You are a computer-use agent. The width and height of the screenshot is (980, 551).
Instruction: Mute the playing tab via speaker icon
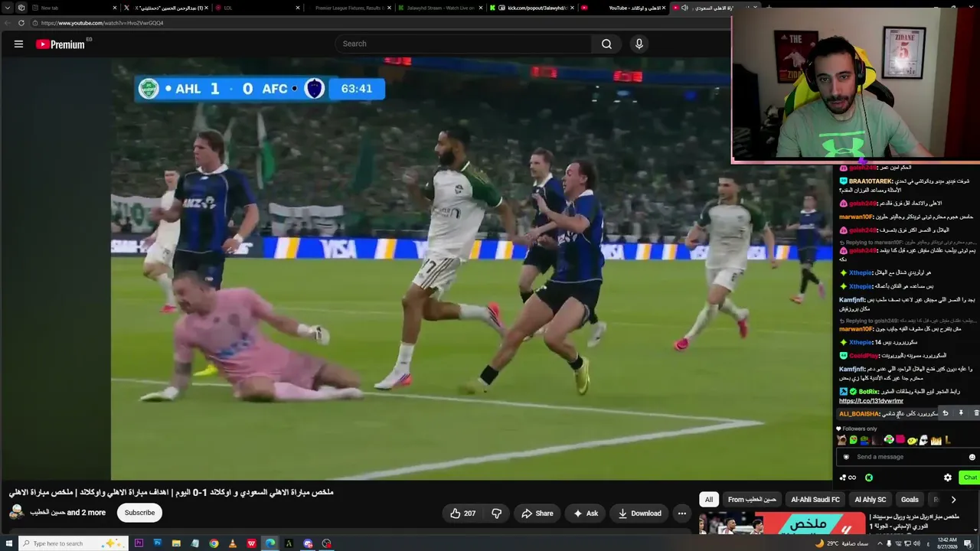pyautogui.click(x=684, y=8)
